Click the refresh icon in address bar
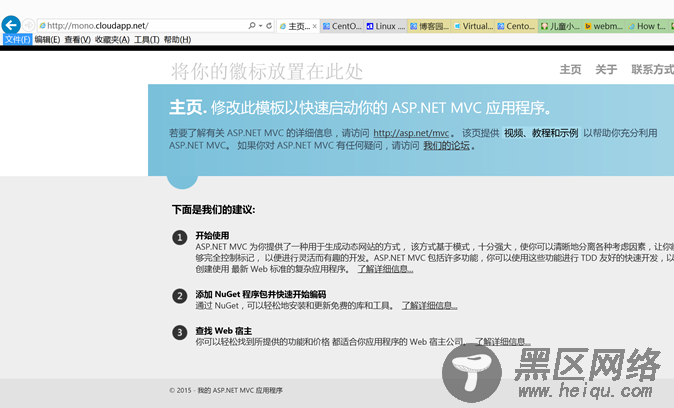Viewport: 674px width, 408px height. pos(269,26)
